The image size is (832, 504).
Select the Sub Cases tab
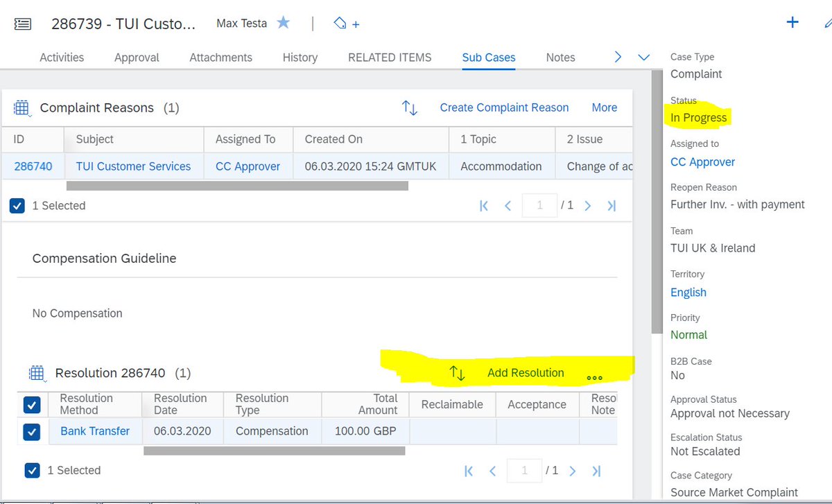click(489, 58)
